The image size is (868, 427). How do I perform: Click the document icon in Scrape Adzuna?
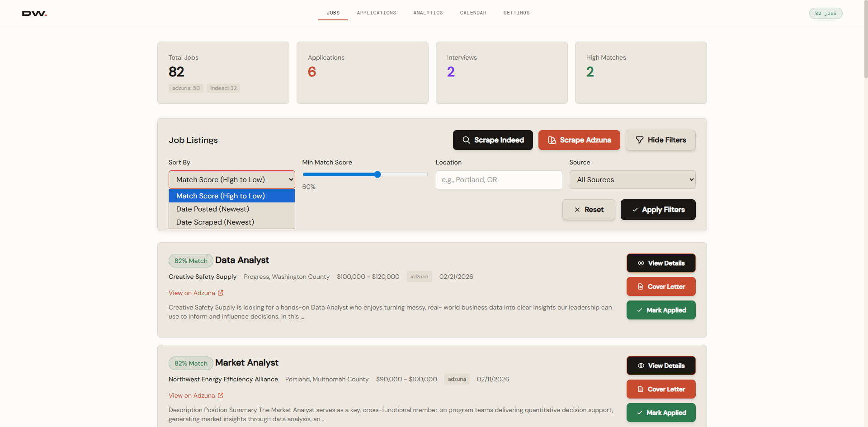[x=552, y=140]
